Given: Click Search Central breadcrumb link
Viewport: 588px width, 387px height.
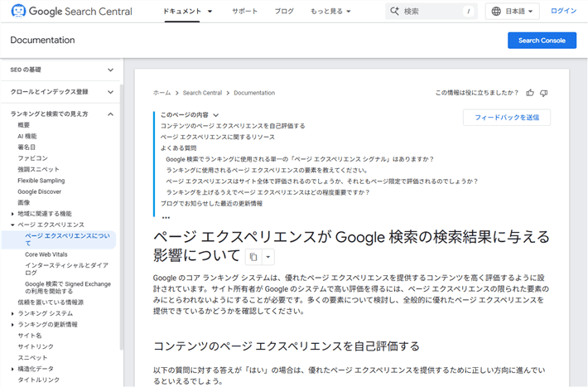Looking at the screenshot, I should (x=203, y=93).
